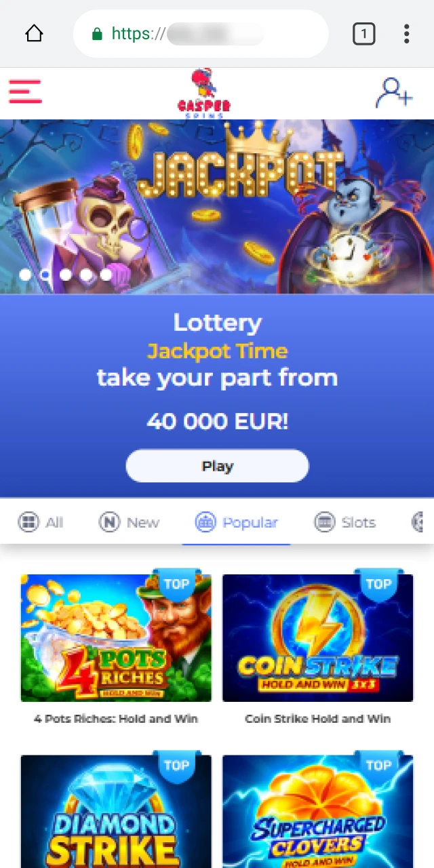Open 4 Pots Riches game thumbnail
This screenshot has width=434, height=868.
tap(116, 638)
